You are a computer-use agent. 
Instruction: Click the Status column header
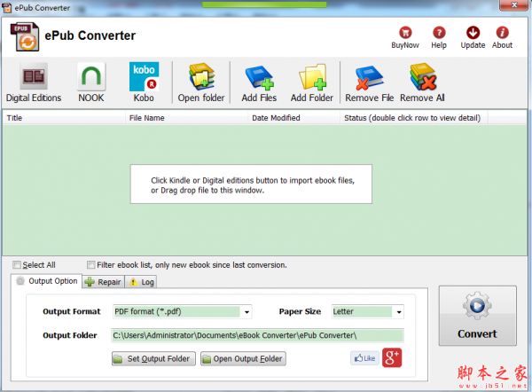(x=414, y=118)
